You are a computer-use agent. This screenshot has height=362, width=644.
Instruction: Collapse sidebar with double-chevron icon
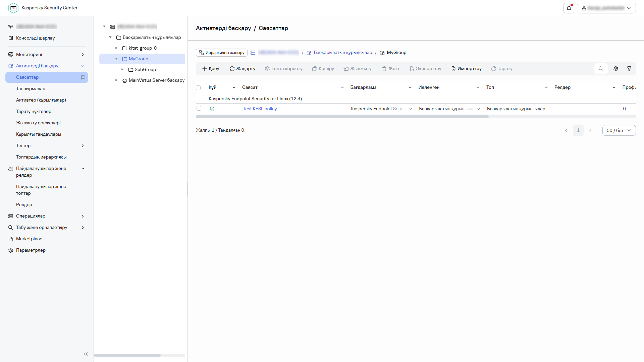[85, 354]
